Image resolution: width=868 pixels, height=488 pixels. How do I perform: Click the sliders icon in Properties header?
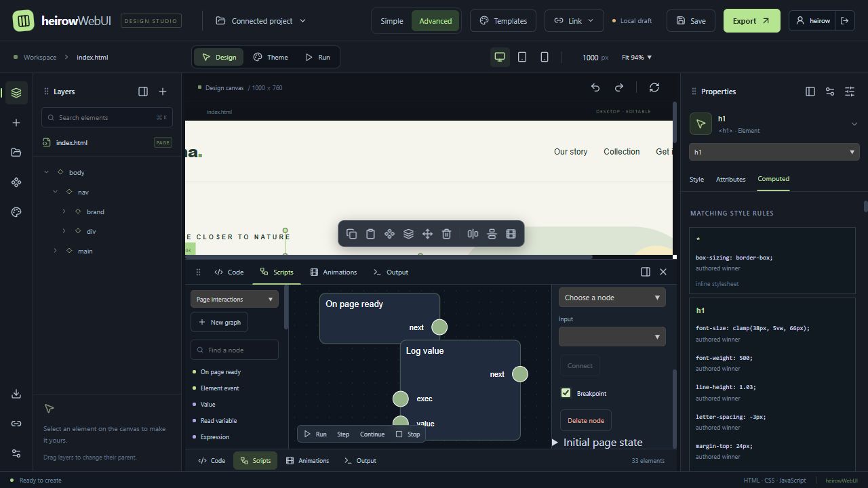tap(850, 91)
